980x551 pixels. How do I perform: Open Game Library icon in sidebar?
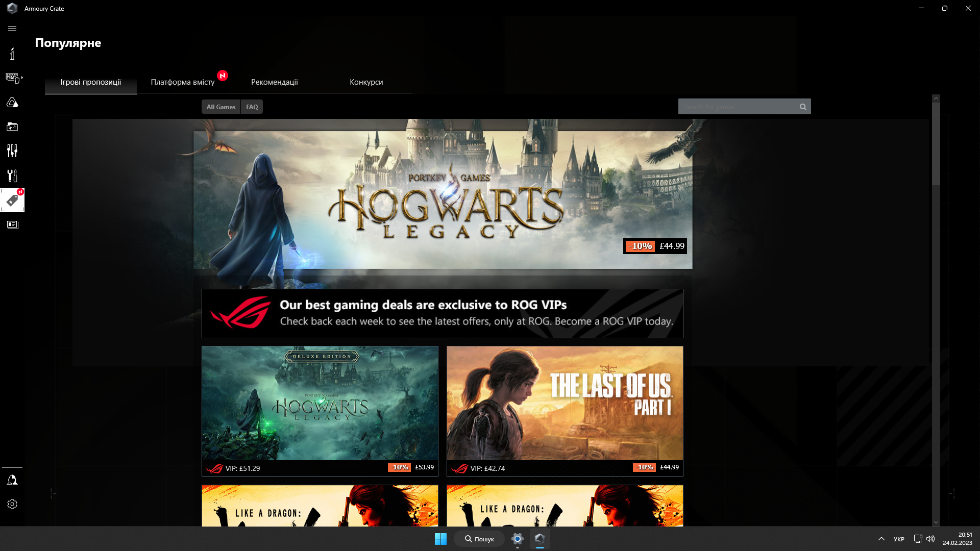(x=12, y=127)
